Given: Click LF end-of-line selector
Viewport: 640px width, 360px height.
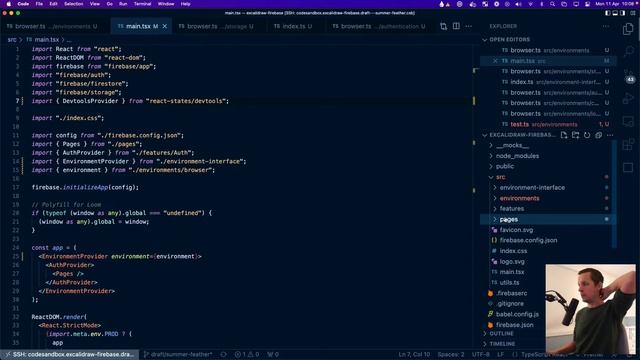Looking at the screenshot, I should tap(500, 354).
